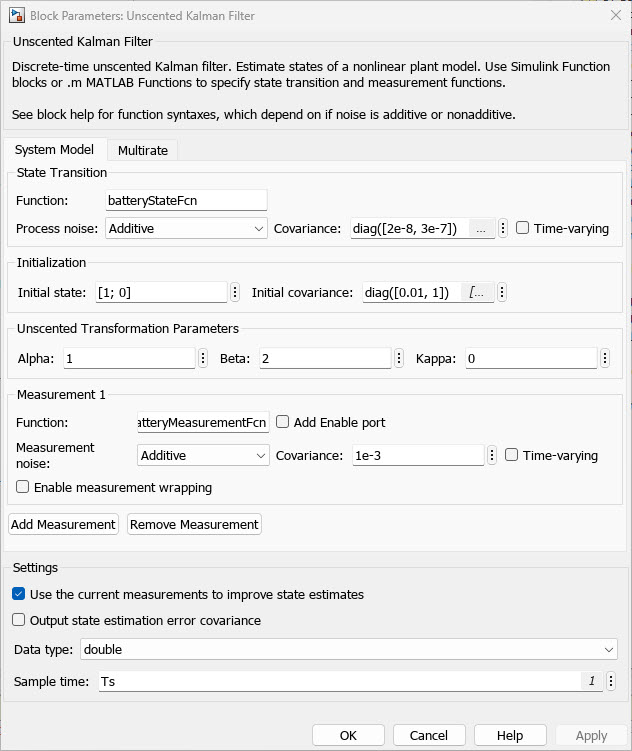The height and width of the screenshot is (751, 632).
Task: Open the three-dot menu next to Initial state
Action: 235,293
